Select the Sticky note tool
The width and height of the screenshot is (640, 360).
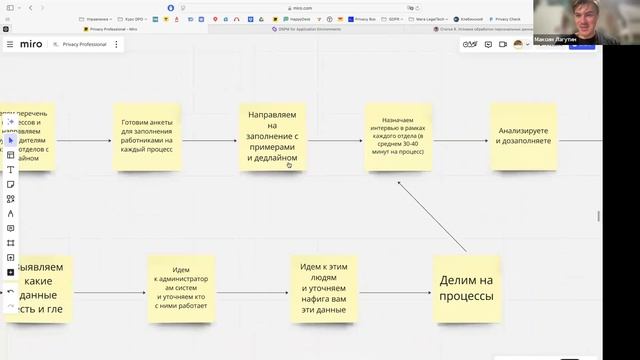11,184
